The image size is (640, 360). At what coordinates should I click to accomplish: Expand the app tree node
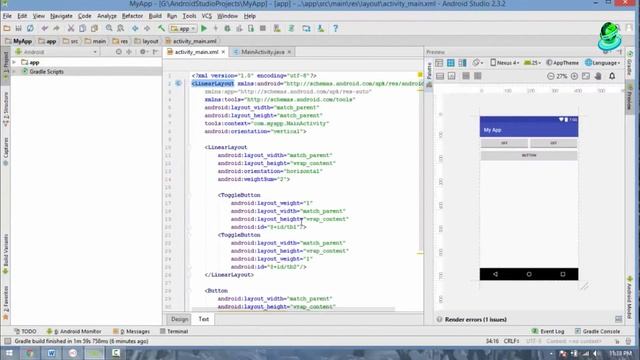pyautogui.click(x=14, y=62)
